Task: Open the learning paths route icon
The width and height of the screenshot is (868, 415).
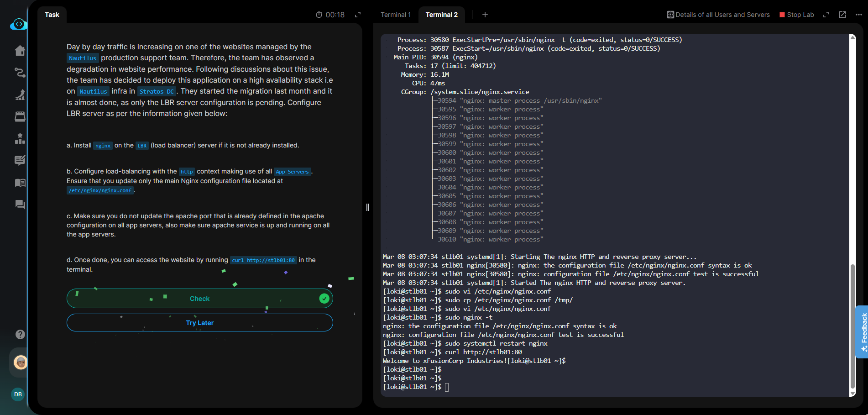Action: [20, 73]
